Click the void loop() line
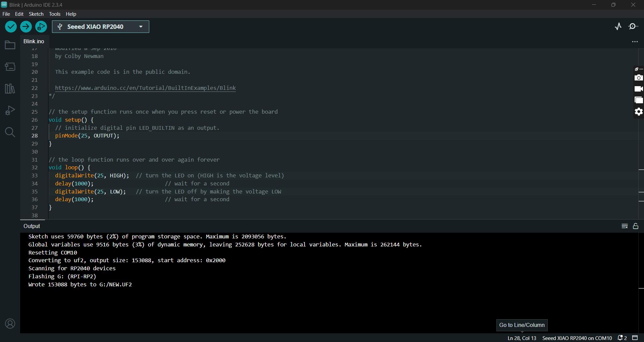Viewport: 644px width, 342px height. pyautogui.click(x=69, y=168)
